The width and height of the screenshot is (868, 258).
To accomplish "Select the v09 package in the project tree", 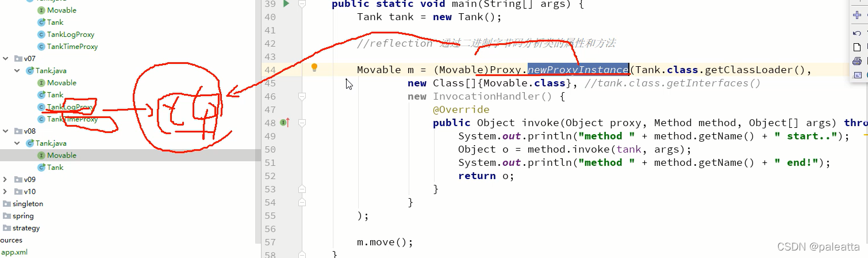I will (29, 179).
